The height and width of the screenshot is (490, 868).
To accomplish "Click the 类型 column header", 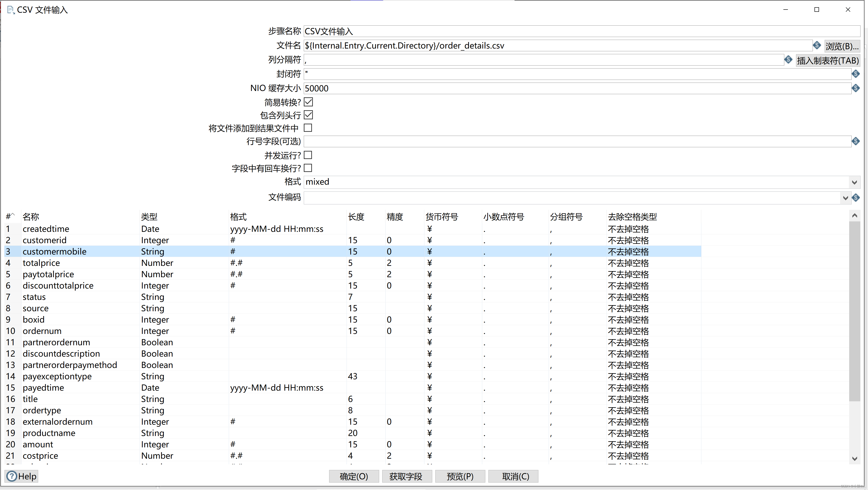I will point(149,217).
